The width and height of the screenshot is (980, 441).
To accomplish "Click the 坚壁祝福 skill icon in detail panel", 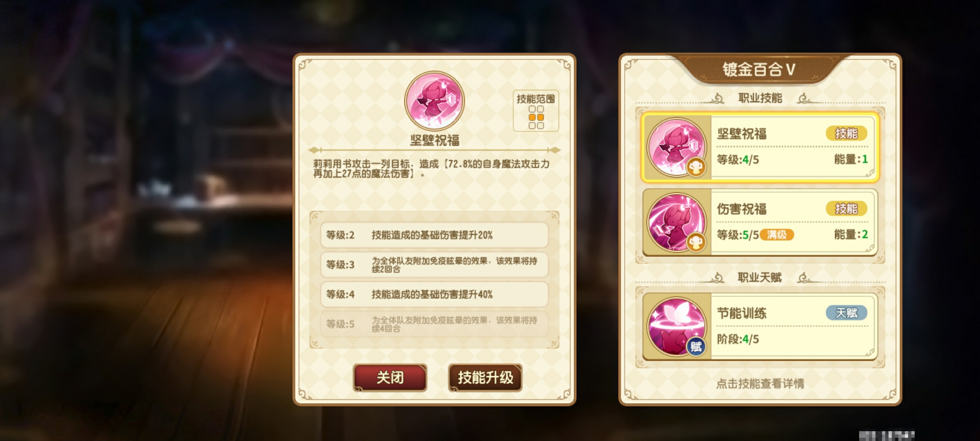I will (434, 101).
